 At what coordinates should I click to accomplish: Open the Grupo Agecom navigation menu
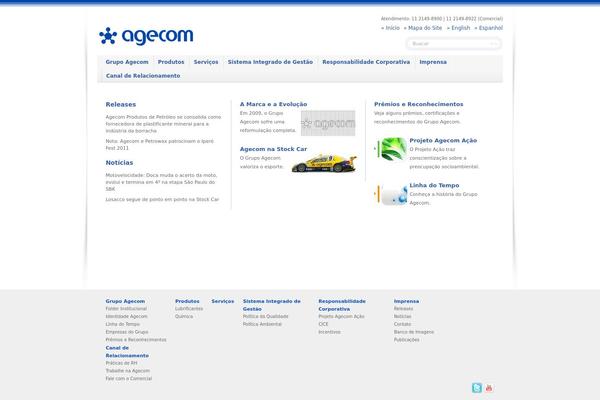point(127,62)
